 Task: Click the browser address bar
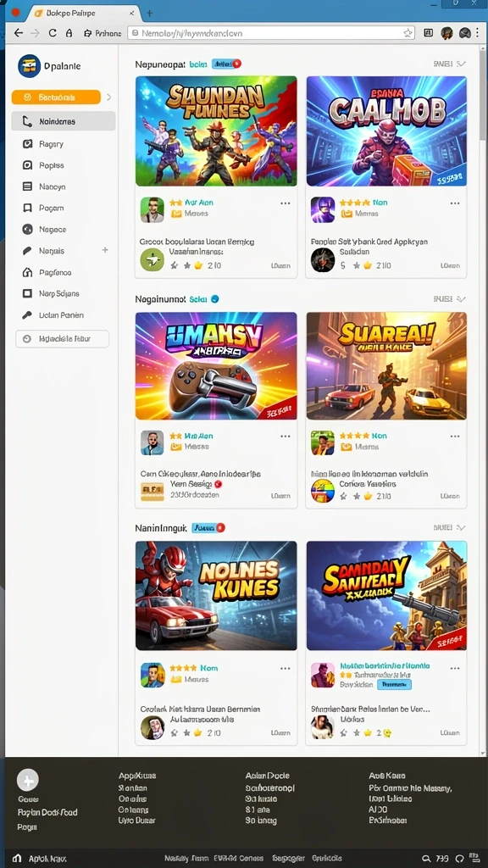271,33
